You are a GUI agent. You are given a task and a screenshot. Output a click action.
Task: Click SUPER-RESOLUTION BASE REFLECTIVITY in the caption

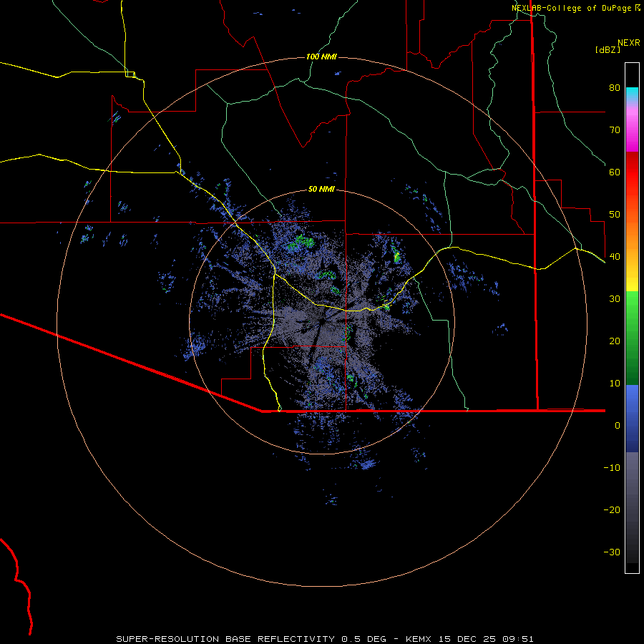point(225,639)
